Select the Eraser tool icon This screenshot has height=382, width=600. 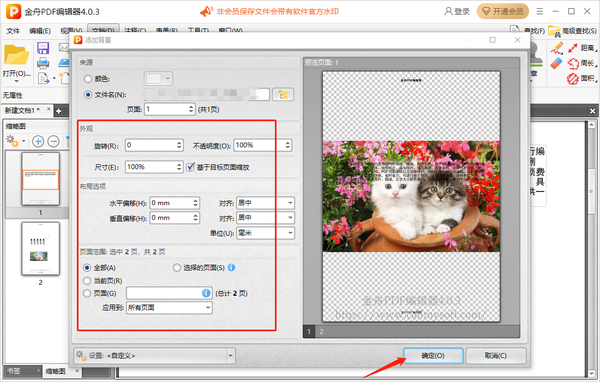(x=556, y=64)
